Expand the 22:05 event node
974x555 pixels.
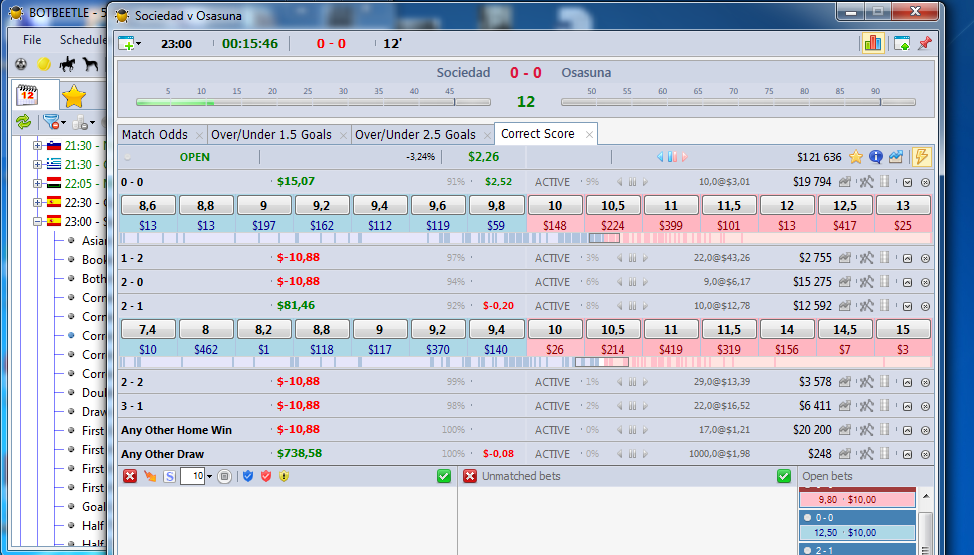coord(37,183)
